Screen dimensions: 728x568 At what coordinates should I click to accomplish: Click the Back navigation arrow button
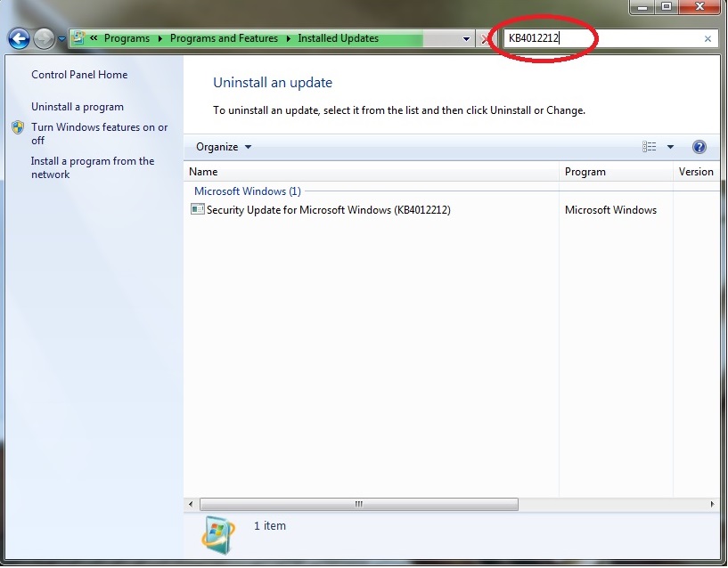(x=19, y=39)
